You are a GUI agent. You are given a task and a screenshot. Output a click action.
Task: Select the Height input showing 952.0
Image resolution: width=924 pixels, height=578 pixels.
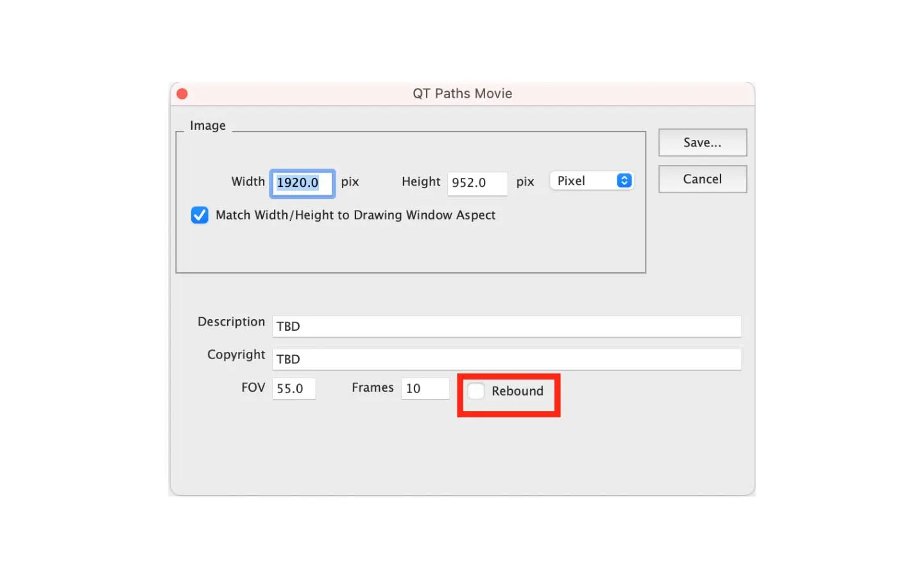pos(477,183)
